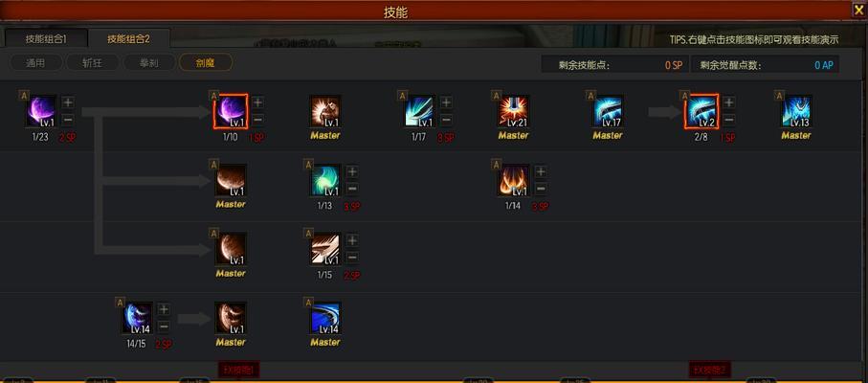Image resolution: width=868 pixels, height=383 pixels.
Task: Select the 通用 skill category
Action: coord(35,62)
